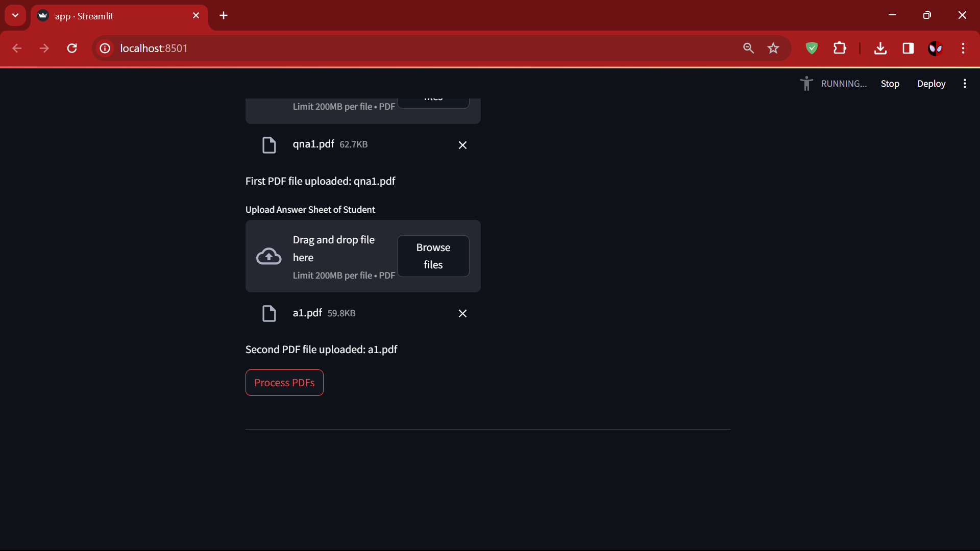This screenshot has height=551, width=980.
Task: Open browser zoom magnifier icon
Action: click(748, 48)
